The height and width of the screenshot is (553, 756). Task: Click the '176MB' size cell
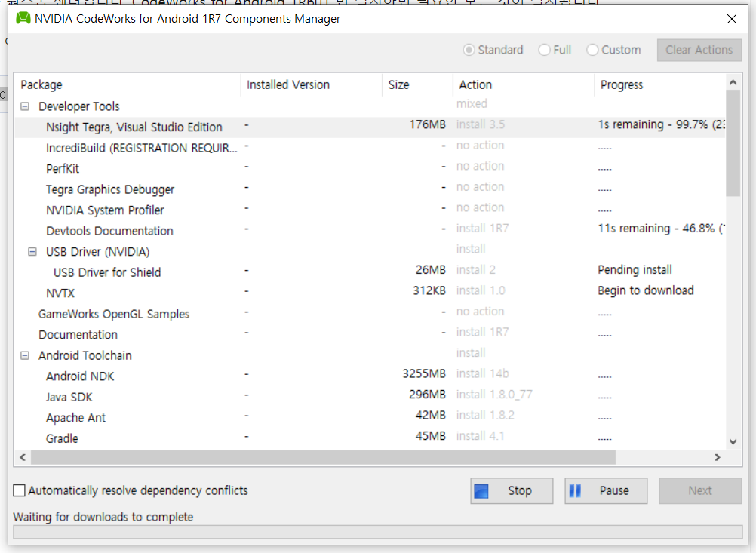(x=427, y=124)
